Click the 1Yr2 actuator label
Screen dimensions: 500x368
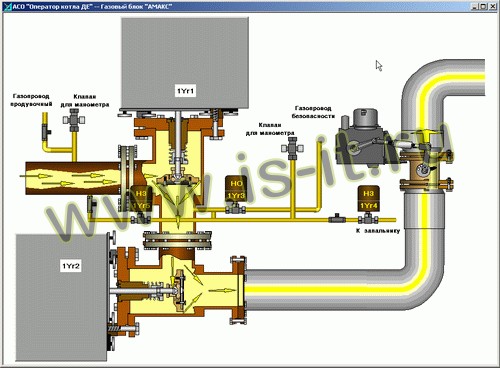coord(71,266)
